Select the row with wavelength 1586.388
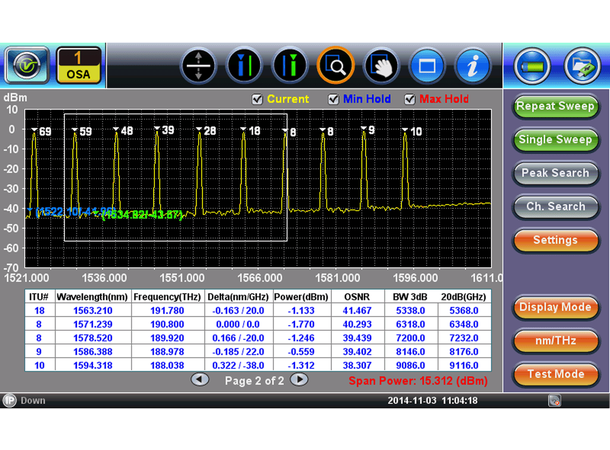The image size is (610, 450). (x=258, y=352)
